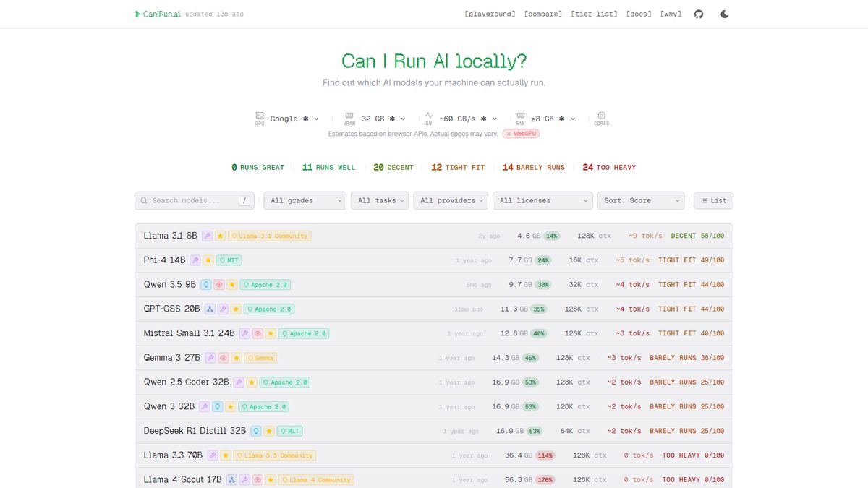Click the TIGHT FIT 49/100 score
This screenshot has height=488, width=868.
click(691, 260)
